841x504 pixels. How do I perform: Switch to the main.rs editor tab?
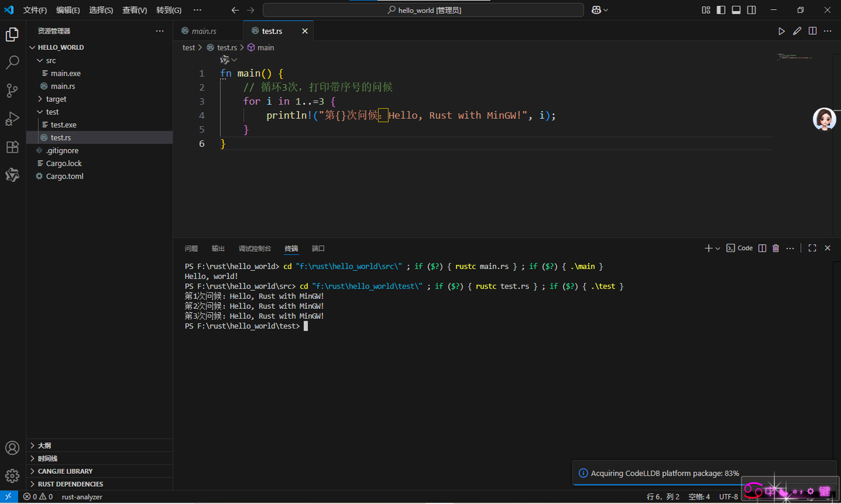208,31
